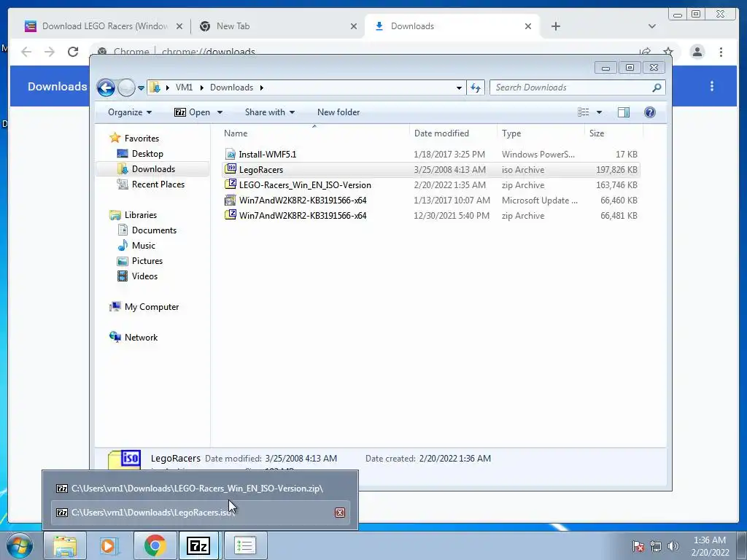The width and height of the screenshot is (747, 560).
Task: Click the network icon in system tray
Action: coord(656,547)
